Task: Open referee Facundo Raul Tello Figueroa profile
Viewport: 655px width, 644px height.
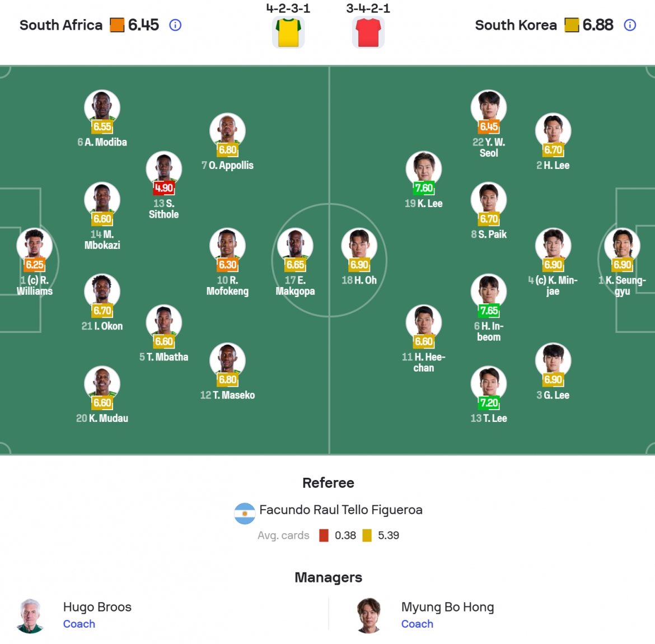Action: (x=341, y=510)
